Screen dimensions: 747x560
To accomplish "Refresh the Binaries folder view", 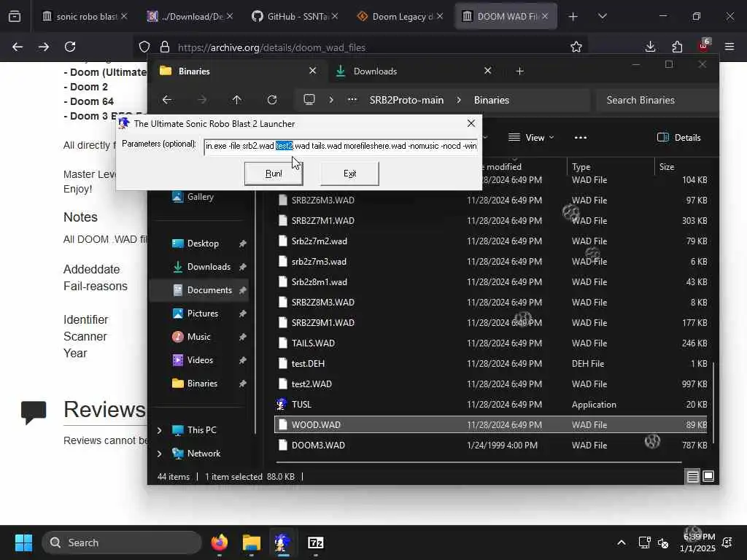I will point(272,99).
